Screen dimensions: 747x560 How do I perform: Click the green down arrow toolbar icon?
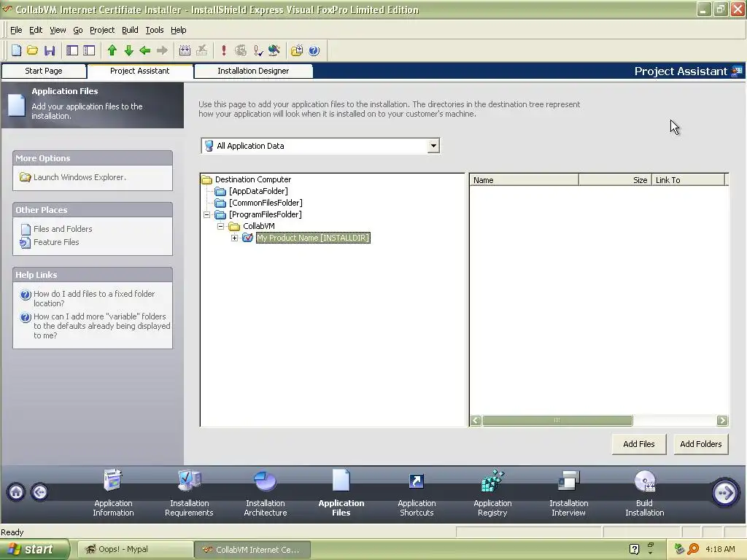[128, 50]
